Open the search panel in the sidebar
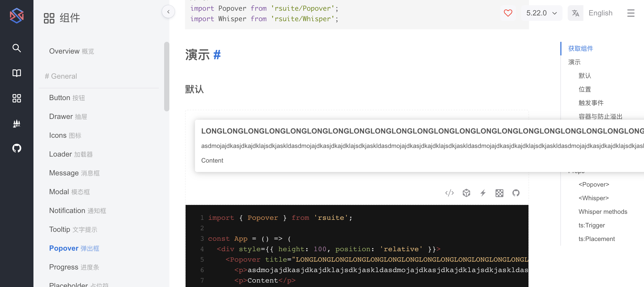Viewport: 644px width, 287px height. [x=16, y=48]
